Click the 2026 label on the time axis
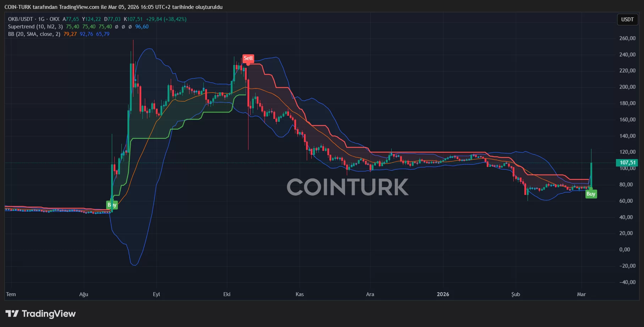 click(443, 294)
